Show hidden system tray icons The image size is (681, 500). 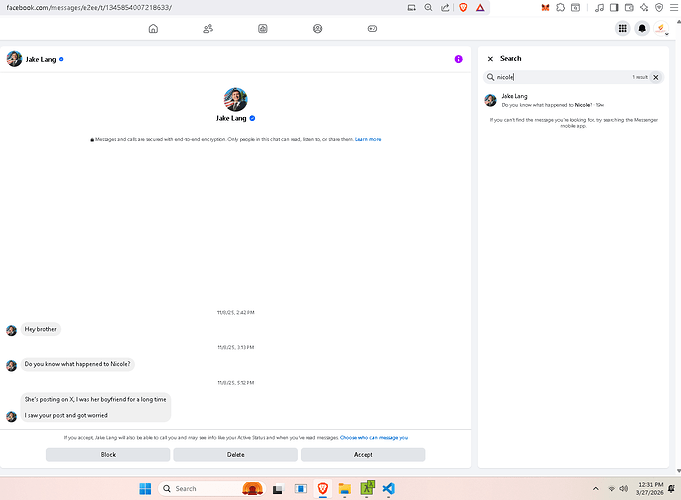click(x=597, y=489)
